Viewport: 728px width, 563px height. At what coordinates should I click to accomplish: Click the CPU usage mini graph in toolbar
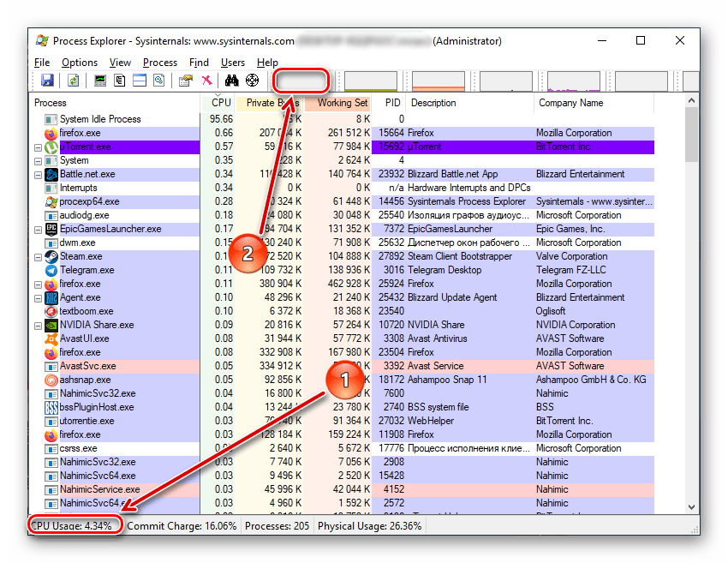(301, 81)
